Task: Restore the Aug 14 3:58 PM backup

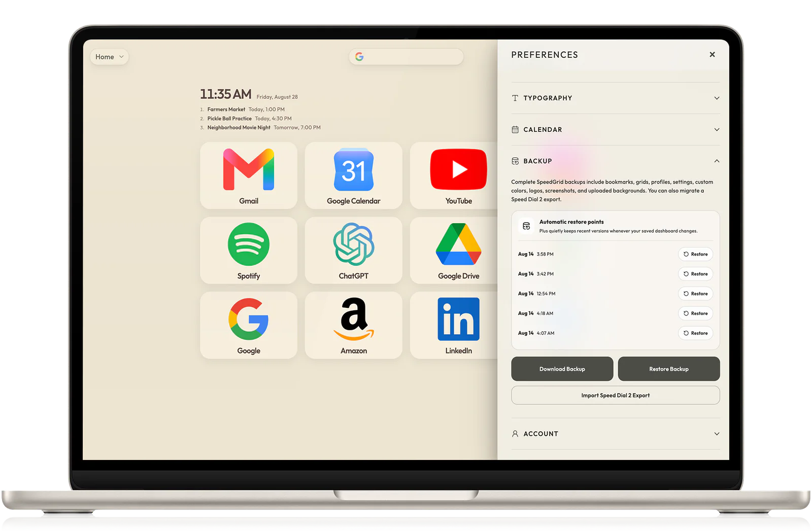Action: pos(695,254)
